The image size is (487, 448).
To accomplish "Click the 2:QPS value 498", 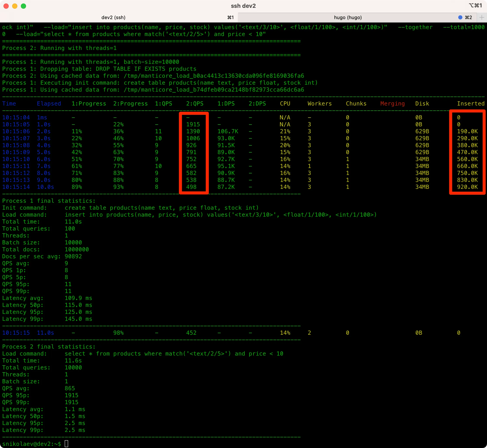I will point(191,187).
